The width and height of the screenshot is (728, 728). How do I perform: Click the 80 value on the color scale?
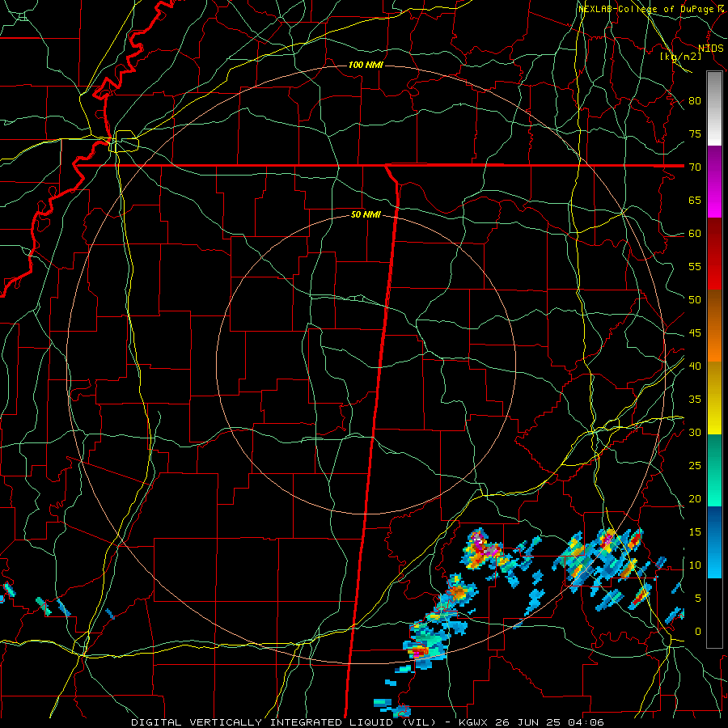(x=695, y=101)
